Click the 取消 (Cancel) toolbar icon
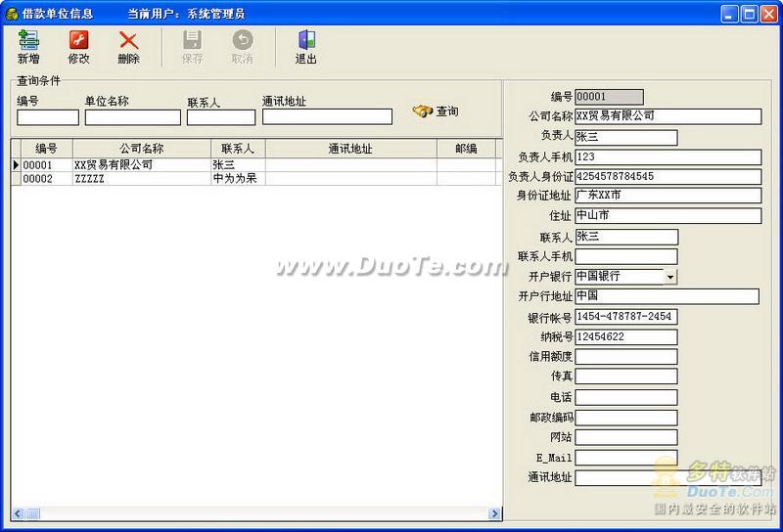The width and height of the screenshot is (783, 532). click(x=242, y=41)
